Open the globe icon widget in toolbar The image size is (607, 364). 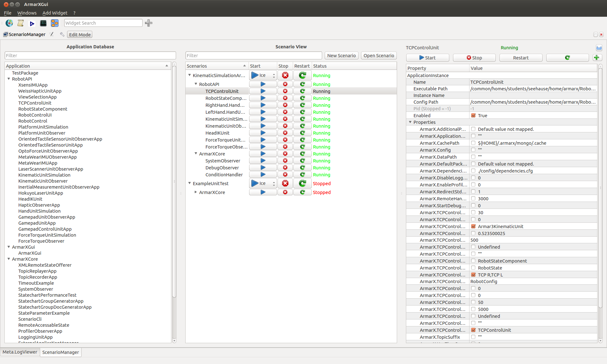[9, 23]
